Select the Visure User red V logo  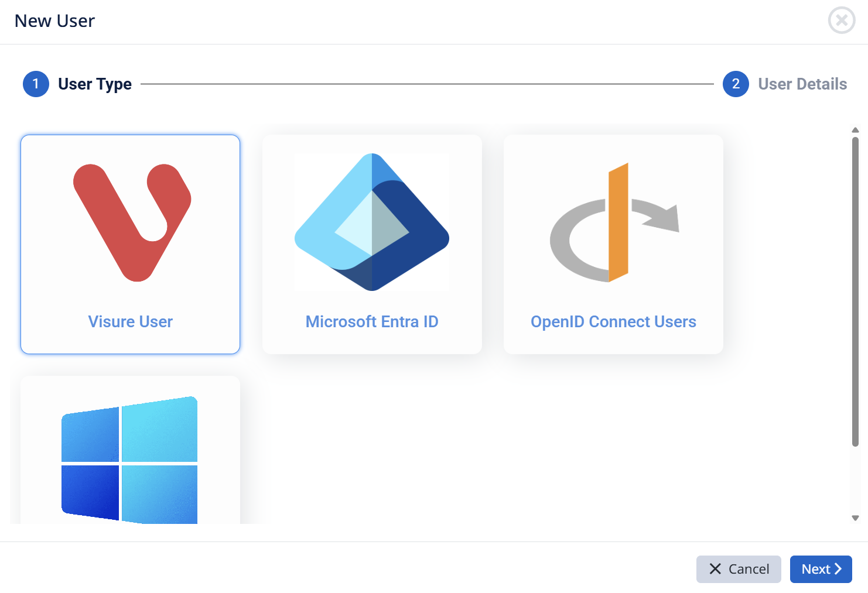pyautogui.click(x=132, y=222)
